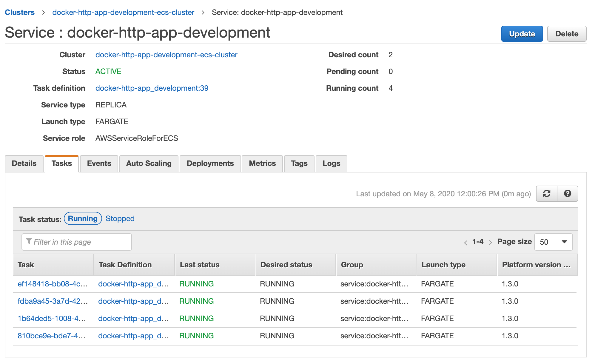Open task ef148418-bb08-4c link

tap(53, 284)
